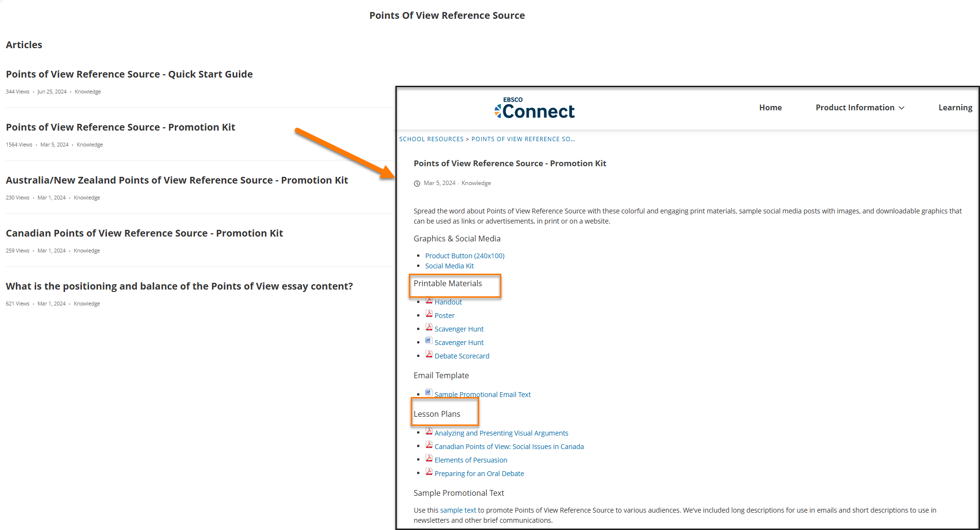Click the Social Media Kit link
This screenshot has height=530, width=980.
[451, 265]
